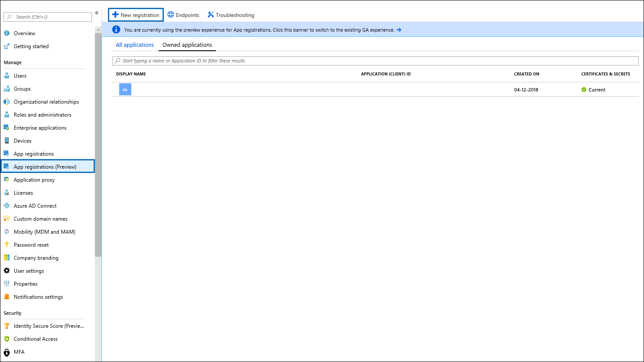644x362 pixels.
Task: Open Password reset settings
Action: tap(31, 245)
